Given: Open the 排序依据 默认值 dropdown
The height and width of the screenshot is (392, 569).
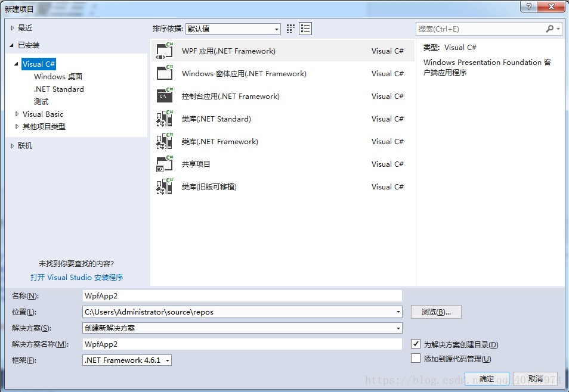Looking at the screenshot, I should (233, 29).
